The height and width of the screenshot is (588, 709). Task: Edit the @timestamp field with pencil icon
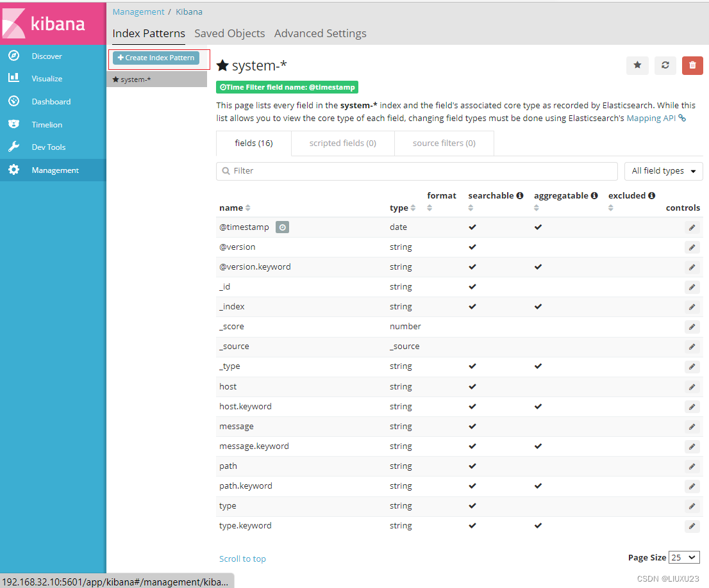pyautogui.click(x=692, y=227)
